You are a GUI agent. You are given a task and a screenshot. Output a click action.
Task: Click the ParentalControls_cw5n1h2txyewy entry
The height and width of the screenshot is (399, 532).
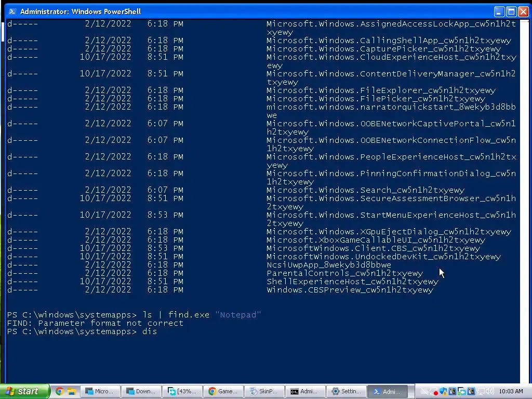[345, 273]
